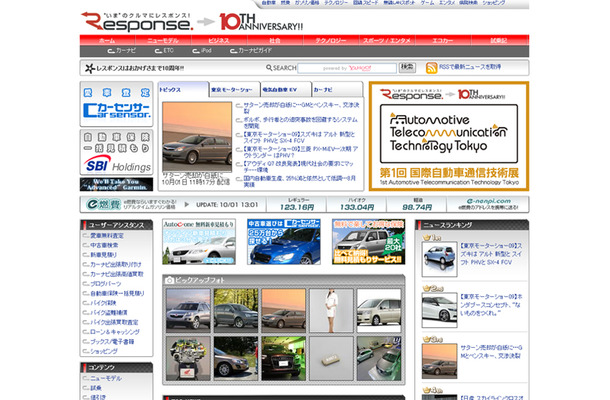Image resolution: width=610 pixels, height=400 pixels.
Task: Click the star icon beside 10周年 notice
Action: (90, 68)
